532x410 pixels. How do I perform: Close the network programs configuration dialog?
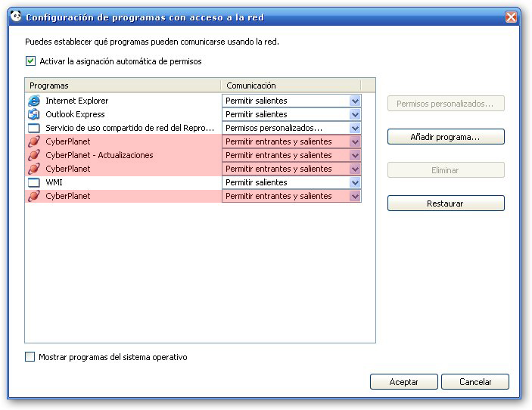pyautogui.click(x=511, y=17)
